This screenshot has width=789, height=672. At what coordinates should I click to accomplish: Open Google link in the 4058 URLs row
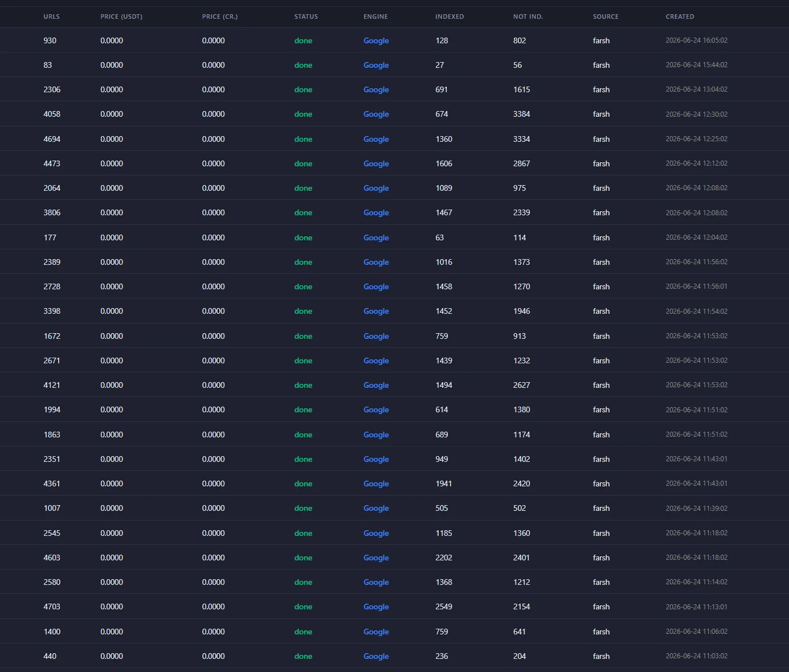[x=376, y=114]
